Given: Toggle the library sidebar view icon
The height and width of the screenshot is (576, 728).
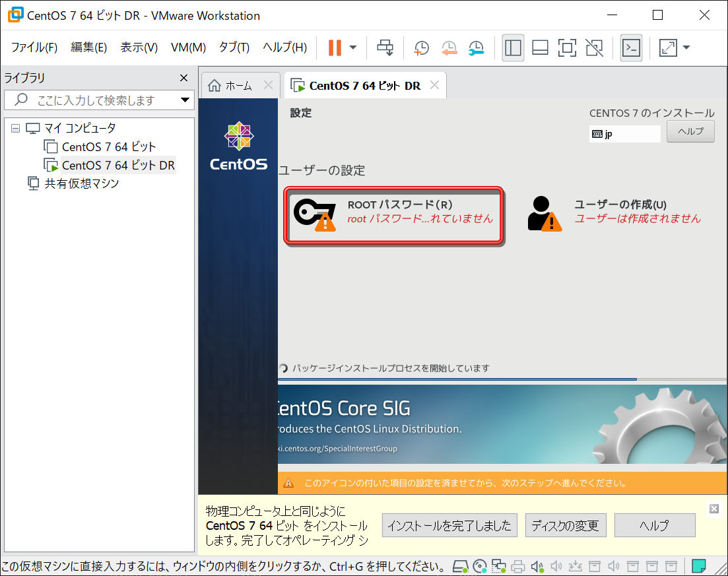Looking at the screenshot, I should [513, 48].
